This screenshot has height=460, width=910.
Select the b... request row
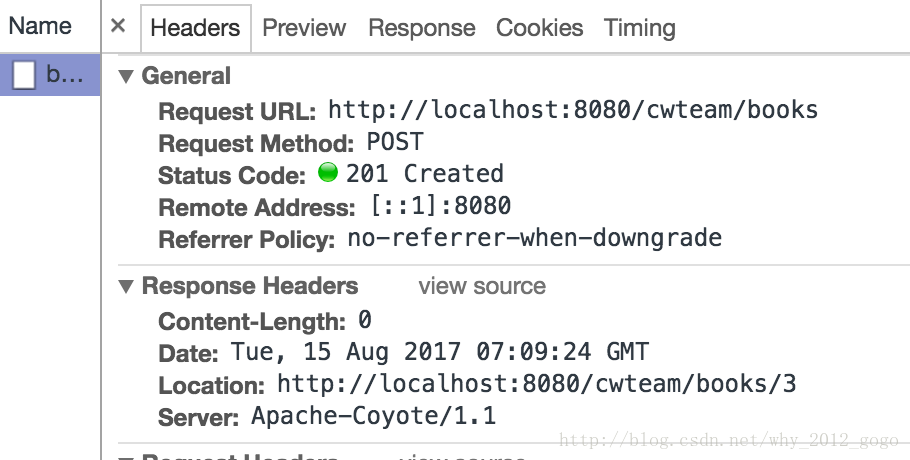[x=50, y=75]
